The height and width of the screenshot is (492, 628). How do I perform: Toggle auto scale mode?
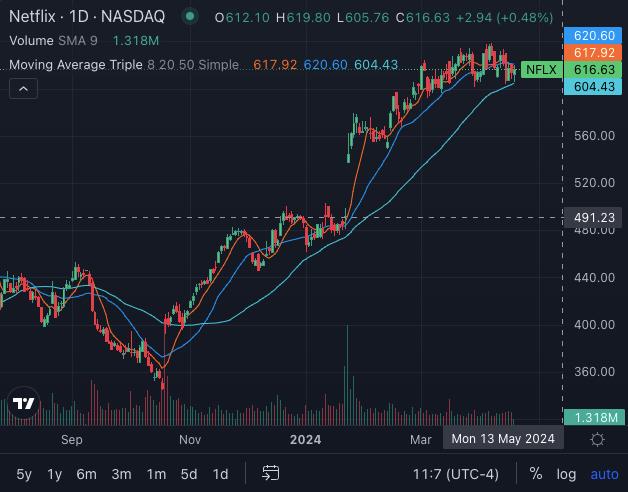[x=604, y=473]
